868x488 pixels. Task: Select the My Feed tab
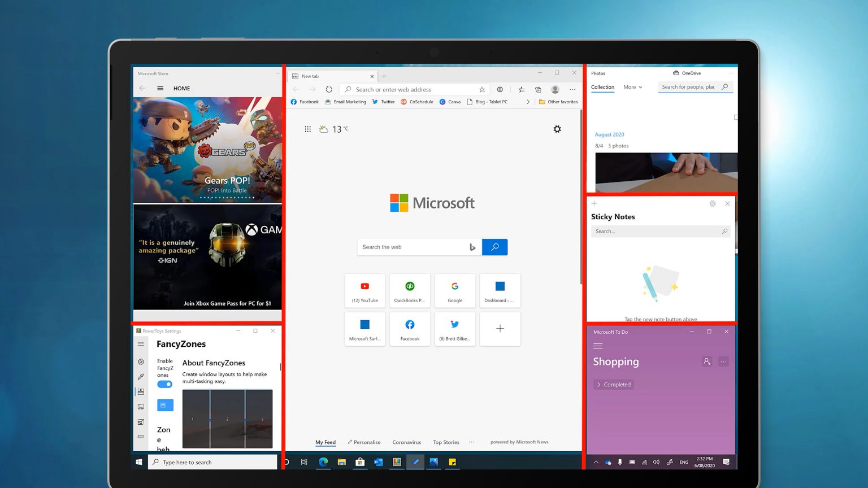325,442
